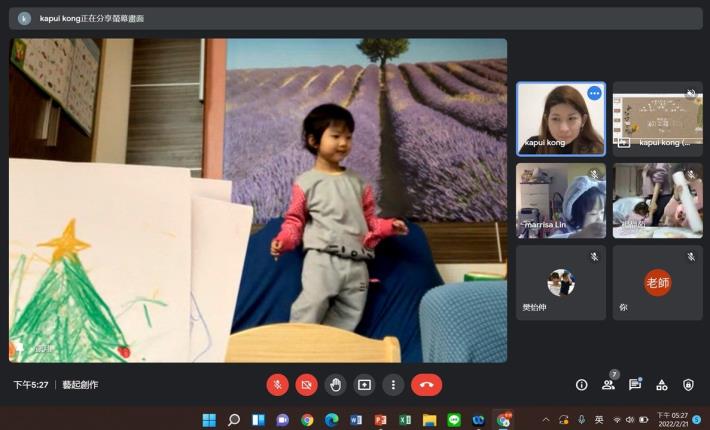Expand the hidden system tray icons
710x430 pixels.
(546, 420)
